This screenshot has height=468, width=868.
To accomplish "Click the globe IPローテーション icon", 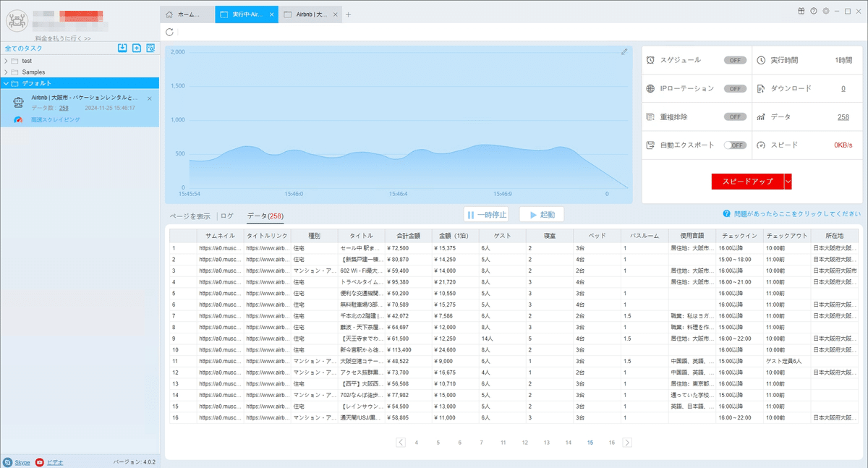I will (x=651, y=88).
